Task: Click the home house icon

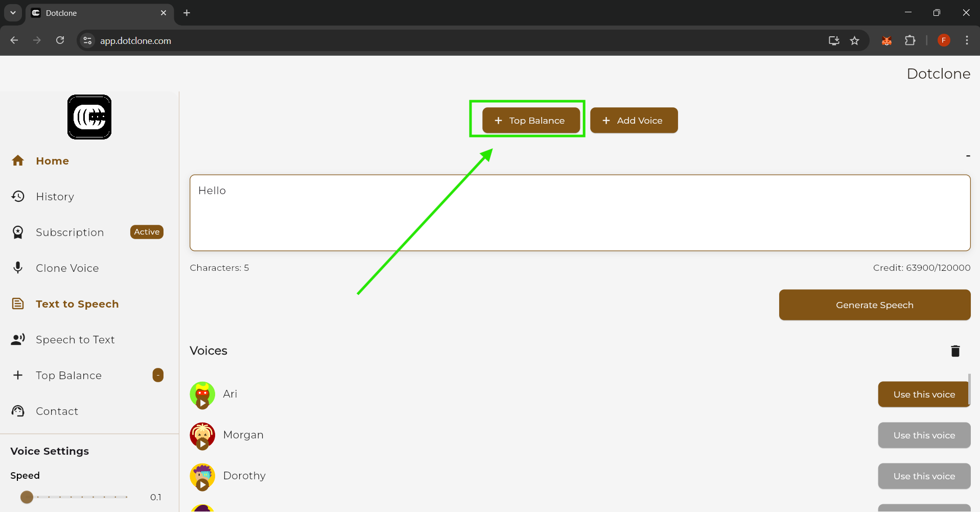Action: [x=18, y=160]
